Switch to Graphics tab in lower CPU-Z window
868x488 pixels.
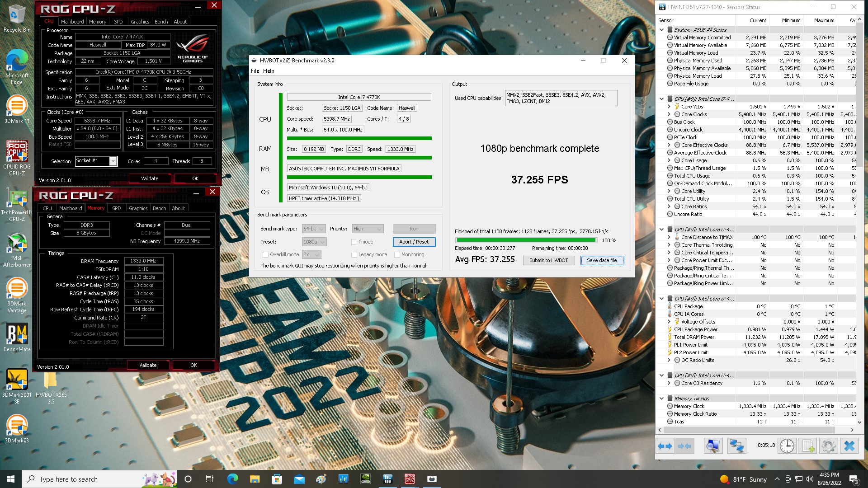138,208
